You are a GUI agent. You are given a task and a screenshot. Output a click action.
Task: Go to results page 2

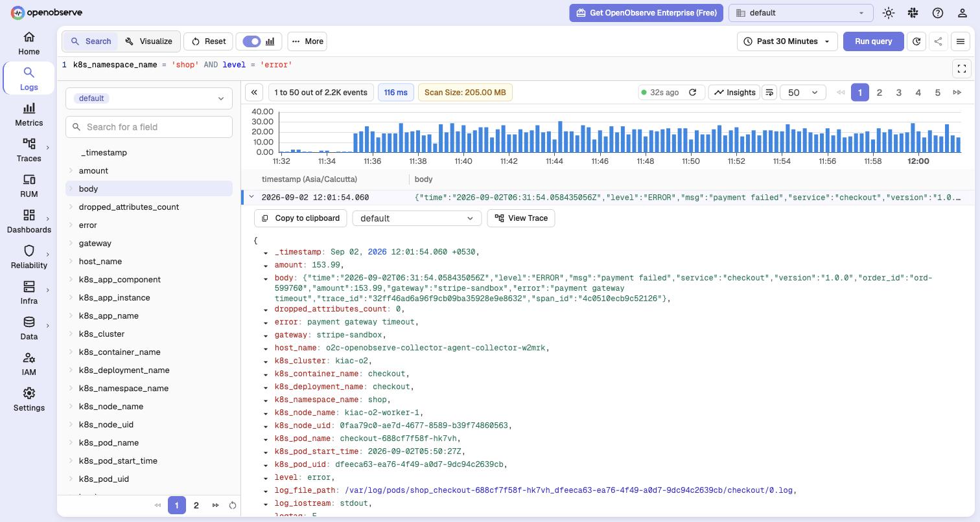click(880, 93)
